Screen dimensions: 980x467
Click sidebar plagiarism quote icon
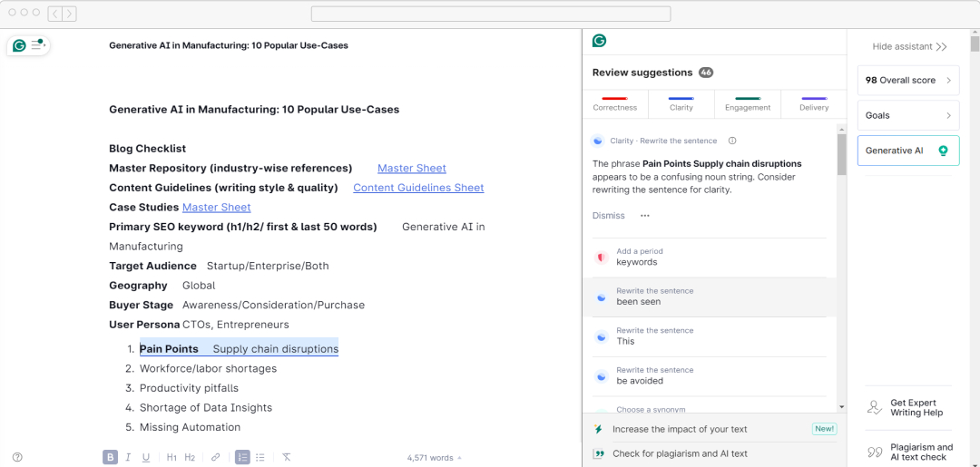point(874,452)
